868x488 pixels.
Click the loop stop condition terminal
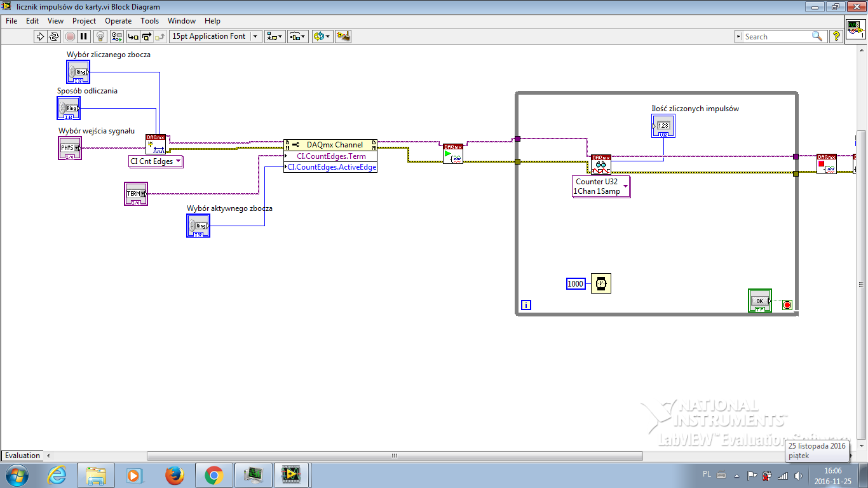coord(787,305)
